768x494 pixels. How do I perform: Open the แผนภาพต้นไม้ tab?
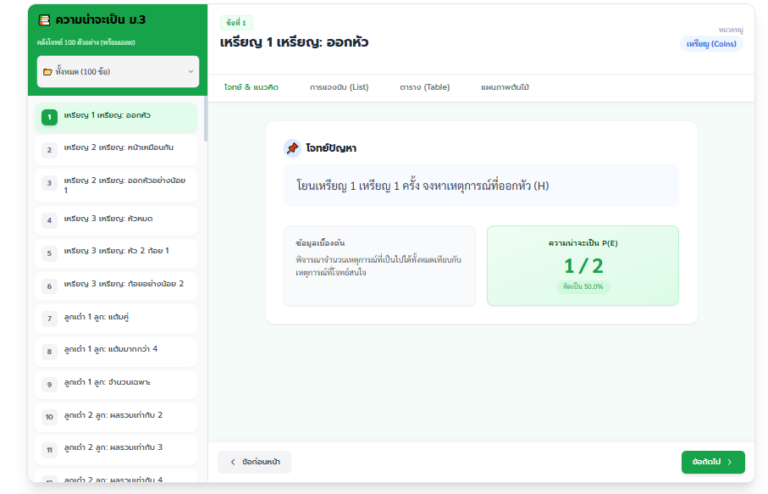505,88
